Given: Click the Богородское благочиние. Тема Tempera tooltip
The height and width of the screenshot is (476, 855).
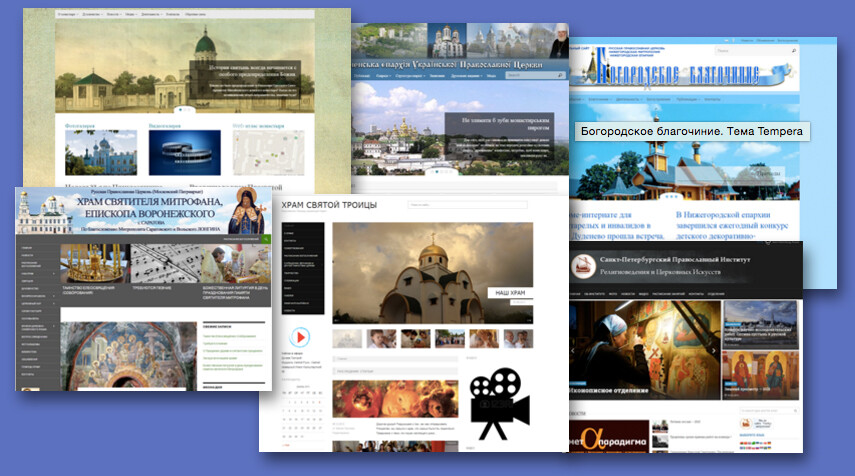Looking at the screenshot, I should [691, 131].
